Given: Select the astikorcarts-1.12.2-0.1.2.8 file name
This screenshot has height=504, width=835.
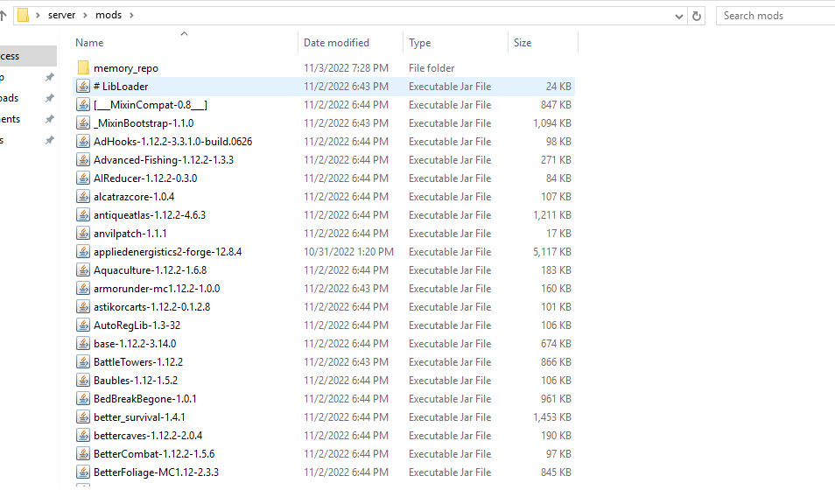Looking at the screenshot, I should (151, 306).
